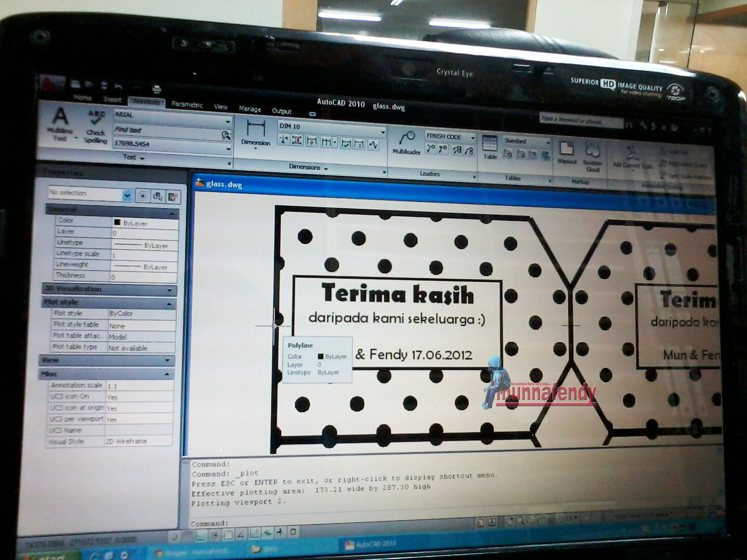
Task: Select the Dimension Break icon
Action: point(284,140)
